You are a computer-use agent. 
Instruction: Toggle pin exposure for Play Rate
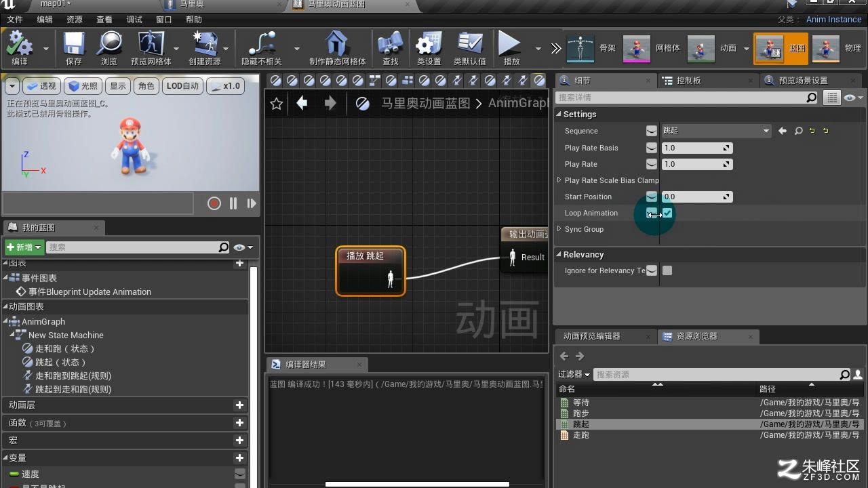(x=651, y=164)
